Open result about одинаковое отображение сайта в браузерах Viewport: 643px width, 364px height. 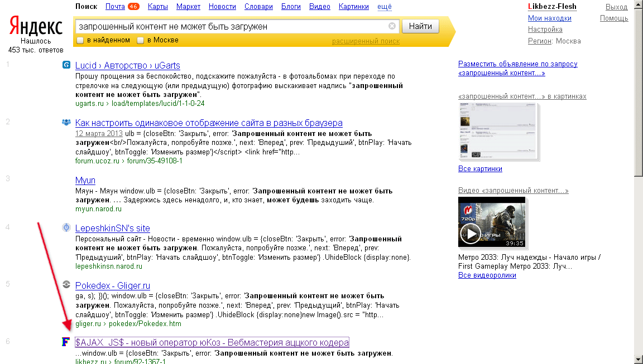[209, 123]
